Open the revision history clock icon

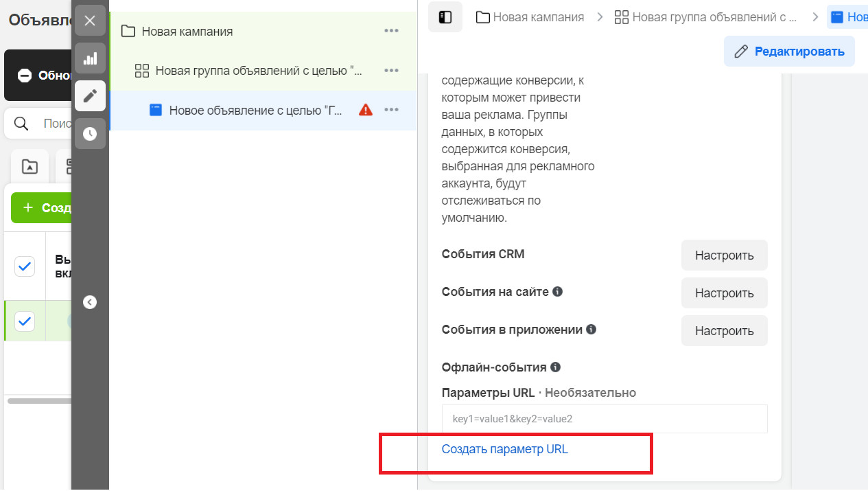tap(90, 133)
